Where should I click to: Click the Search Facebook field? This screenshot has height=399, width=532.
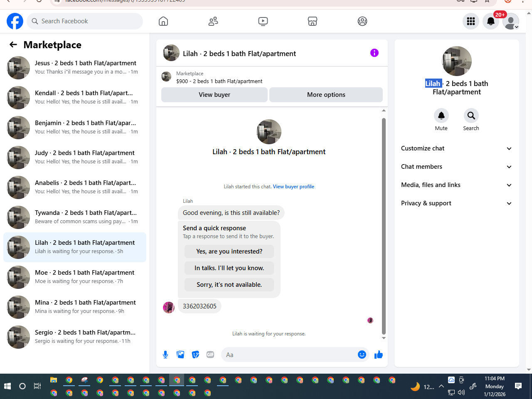point(85,21)
